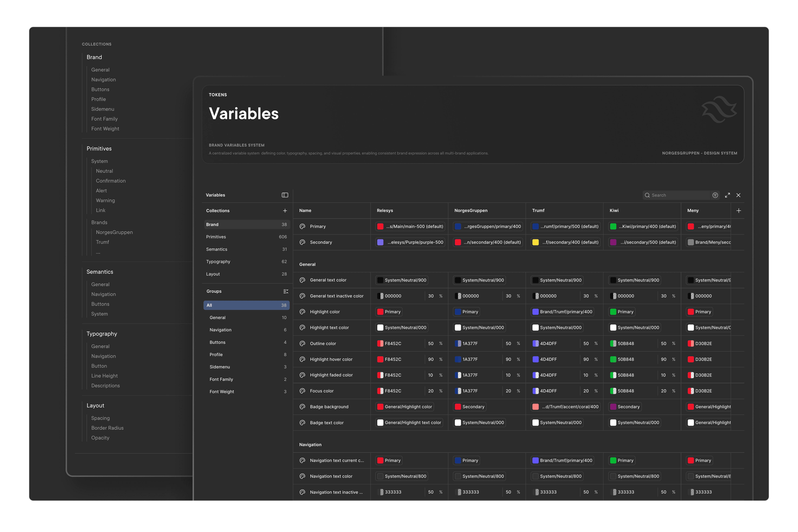Select the Font Weight group
Viewport: 798px width, 532px height.
pos(222,391)
